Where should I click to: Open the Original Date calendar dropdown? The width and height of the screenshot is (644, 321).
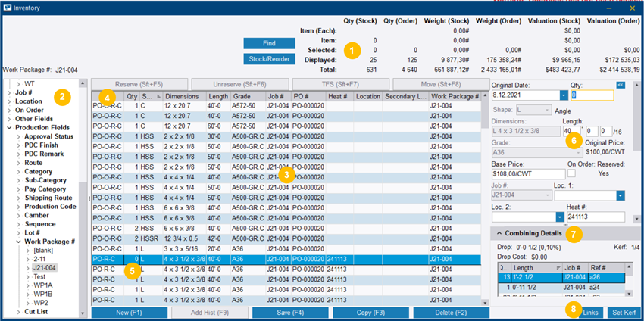pyautogui.click(x=564, y=95)
